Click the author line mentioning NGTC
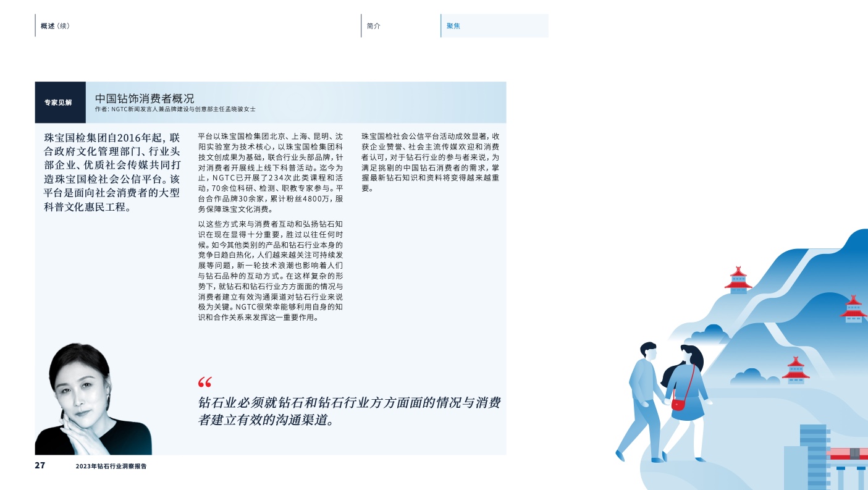 (175, 109)
